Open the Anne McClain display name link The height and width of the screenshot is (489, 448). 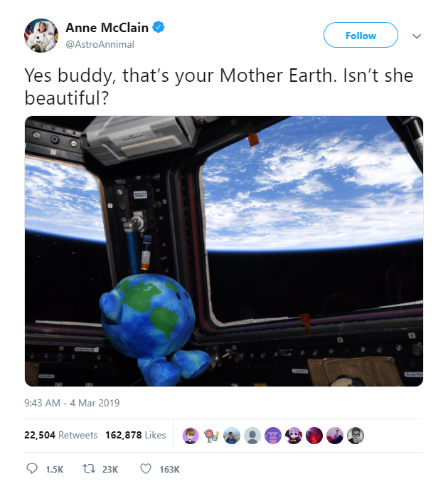106,28
